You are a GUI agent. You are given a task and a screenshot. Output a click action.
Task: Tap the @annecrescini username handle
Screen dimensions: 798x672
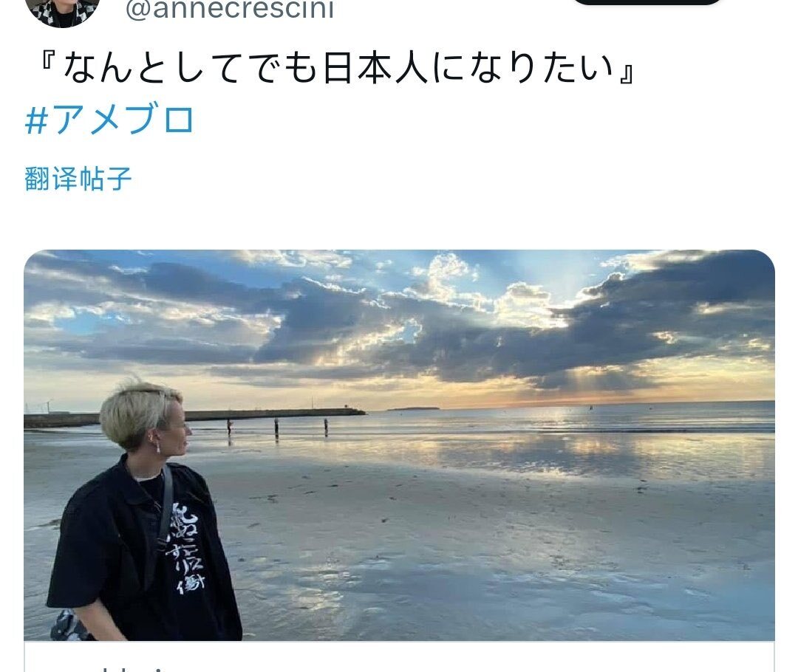(230, 9)
